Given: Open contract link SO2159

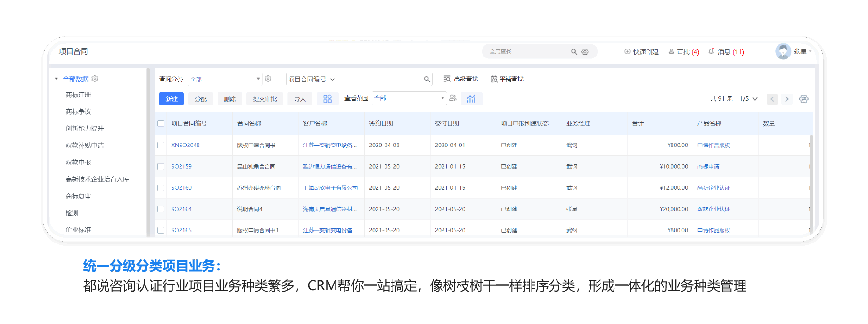Looking at the screenshot, I should pos(181,167).
